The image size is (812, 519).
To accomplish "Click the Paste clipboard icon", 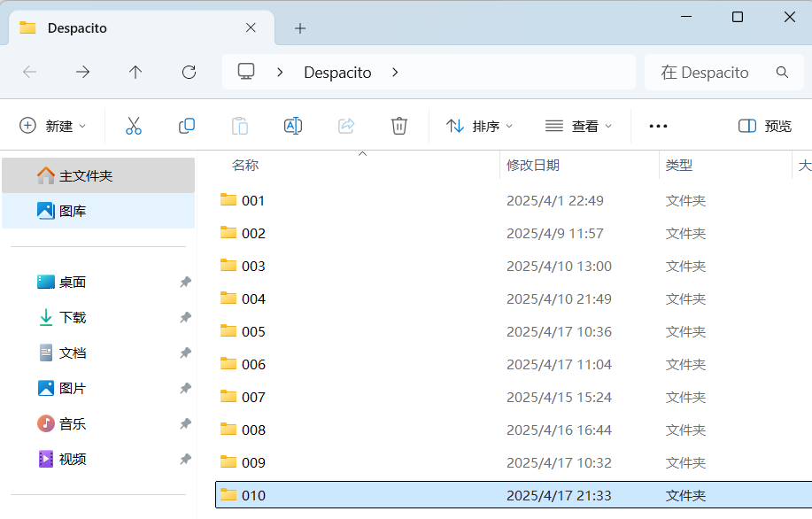I will click(x=240, y=126).
